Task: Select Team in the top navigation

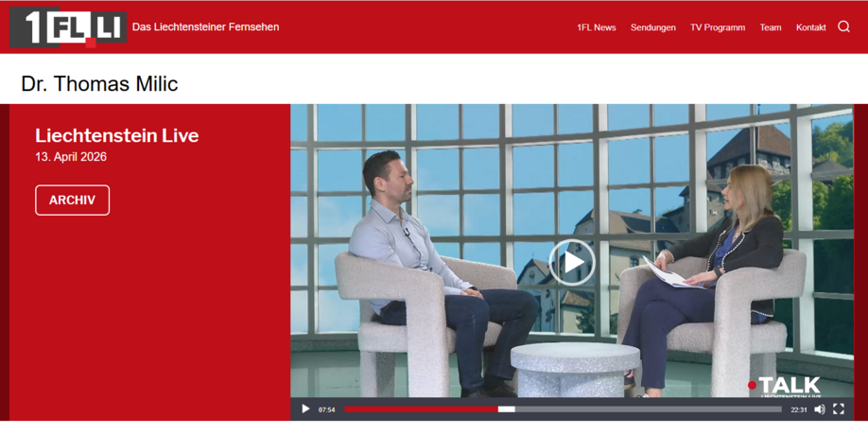Action: point(770,27)
